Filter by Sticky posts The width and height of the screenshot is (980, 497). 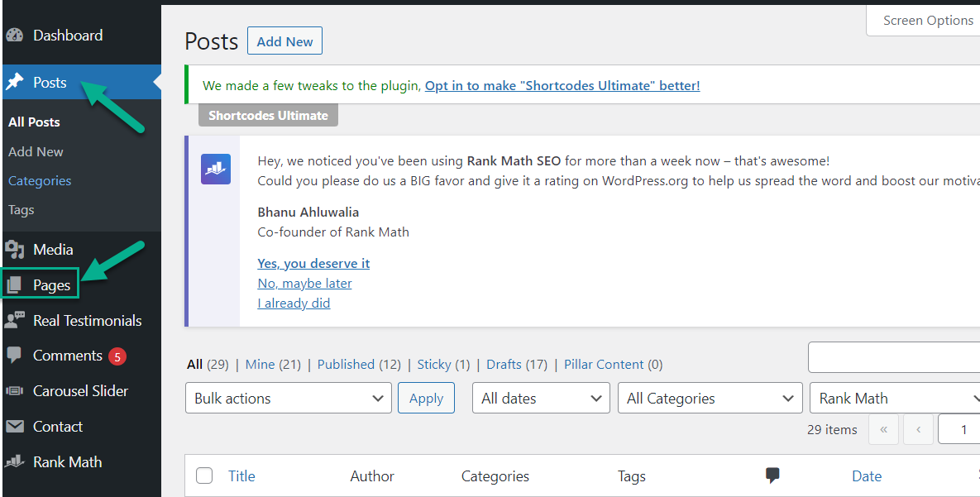(x=434, y=364)
